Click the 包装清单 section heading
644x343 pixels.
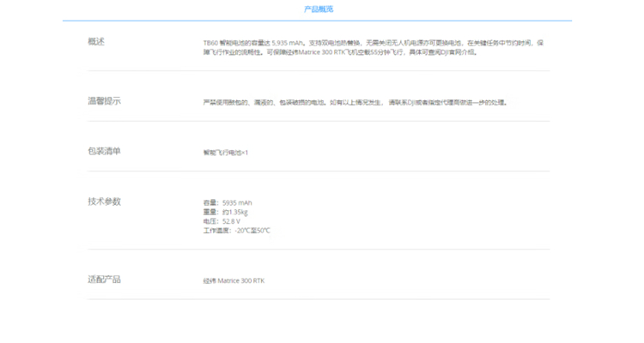tap(104, 151)
